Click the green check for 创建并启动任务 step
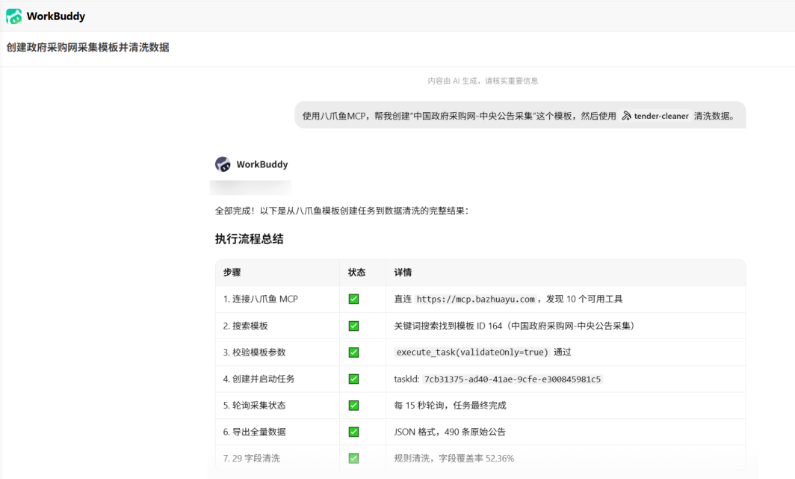795x479 pixels. [x=354, y=379]
